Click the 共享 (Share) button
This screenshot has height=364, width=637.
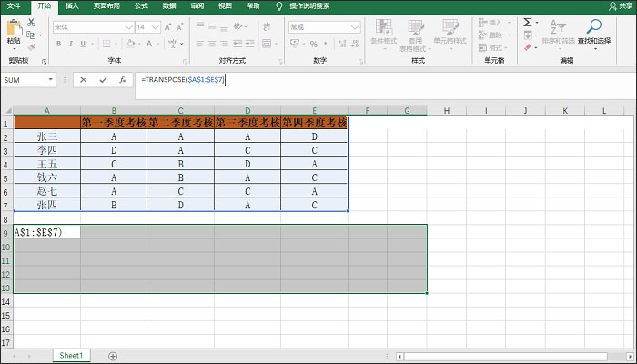[621, 6]
